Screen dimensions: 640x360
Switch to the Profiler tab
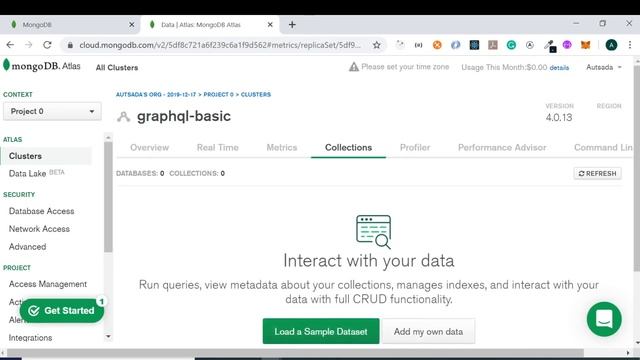(x=415, y=147)
